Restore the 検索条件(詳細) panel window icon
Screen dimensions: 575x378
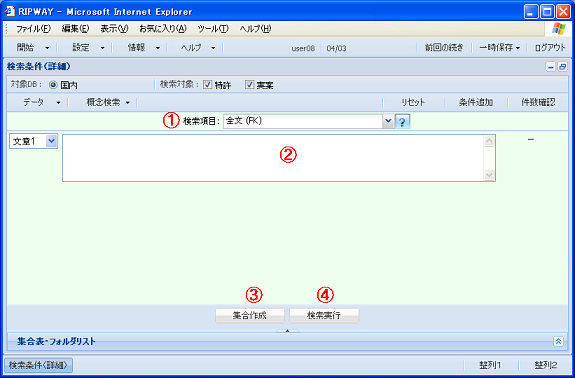pos(562,67)
